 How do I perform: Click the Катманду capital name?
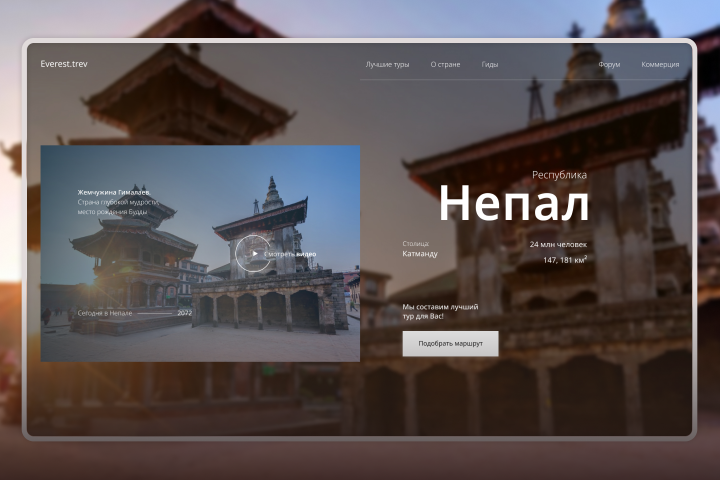pyautogui.click(x=420, y=254)
